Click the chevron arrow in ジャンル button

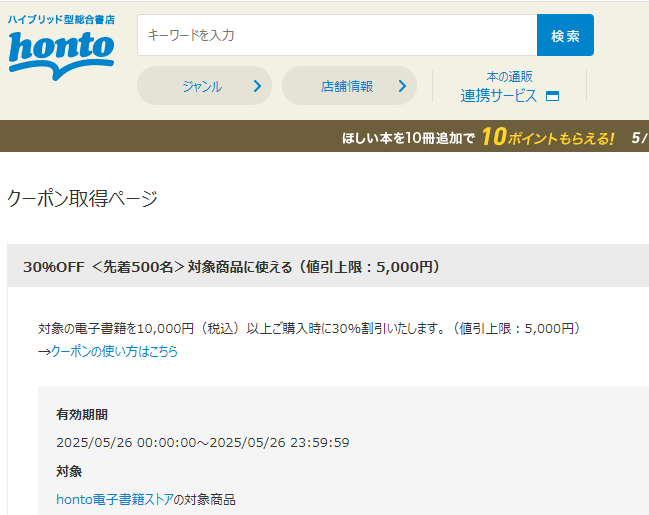tap(257, 86)
